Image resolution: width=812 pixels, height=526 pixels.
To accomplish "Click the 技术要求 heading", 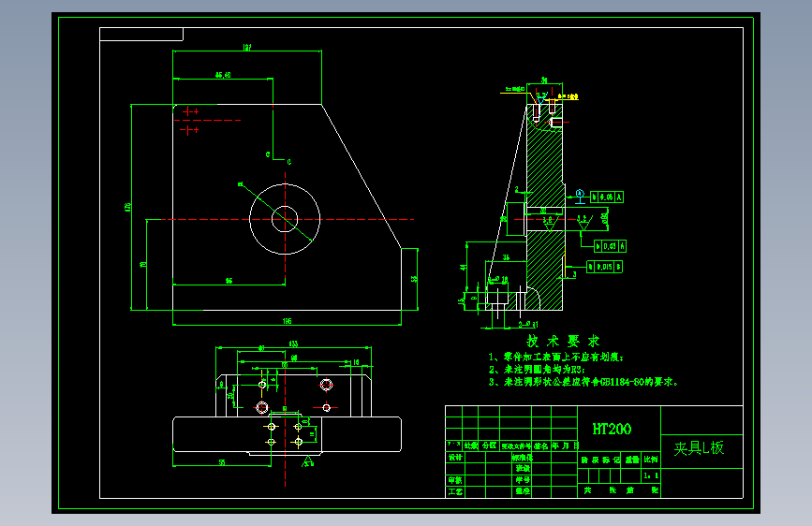I will click(x=563, y=342).
